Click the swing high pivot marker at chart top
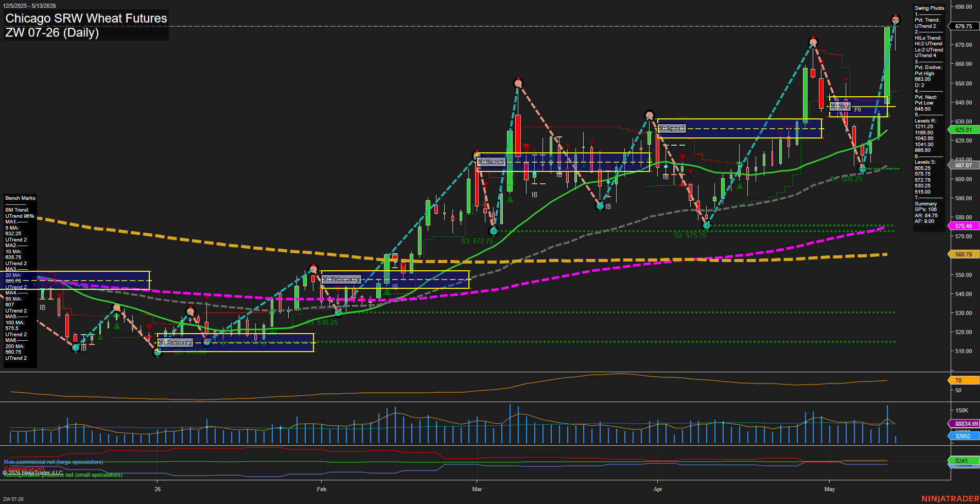 [x=895, y=20]
